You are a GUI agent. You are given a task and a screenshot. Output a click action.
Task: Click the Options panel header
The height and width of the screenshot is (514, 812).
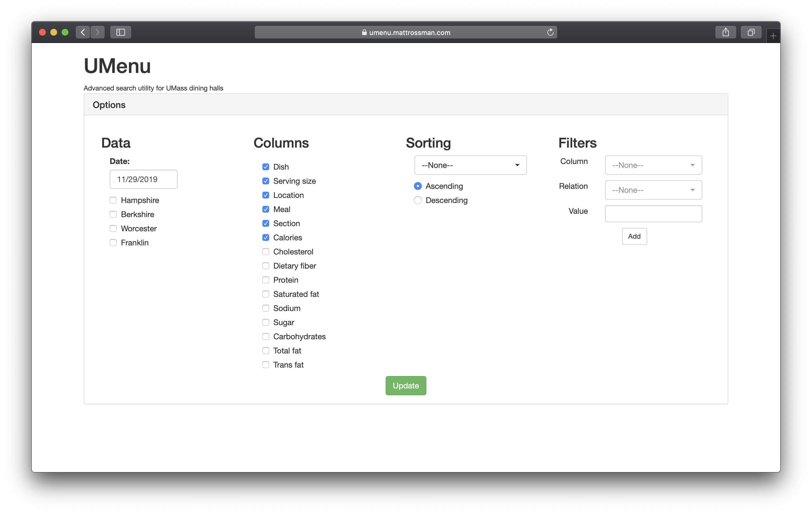(406, 105)
